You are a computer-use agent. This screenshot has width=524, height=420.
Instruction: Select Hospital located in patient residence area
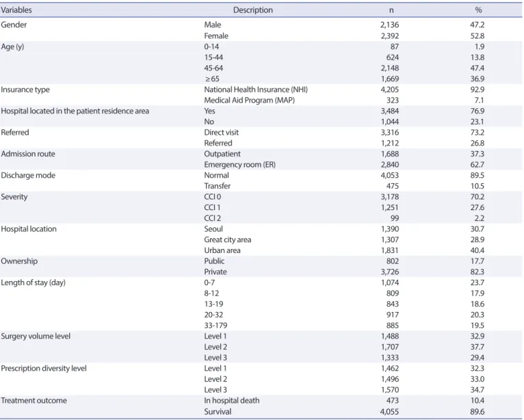(x=75, y=111)
